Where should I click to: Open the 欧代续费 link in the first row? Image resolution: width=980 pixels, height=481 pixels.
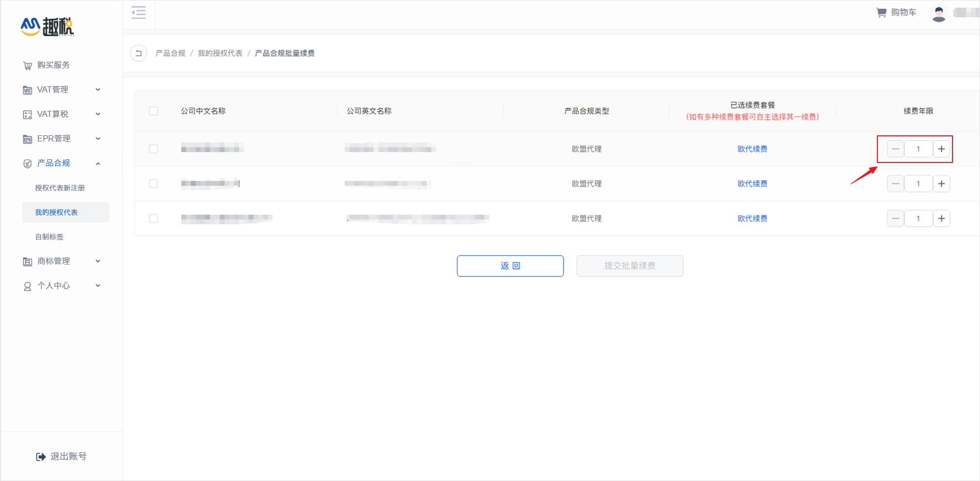coord(752,149)
